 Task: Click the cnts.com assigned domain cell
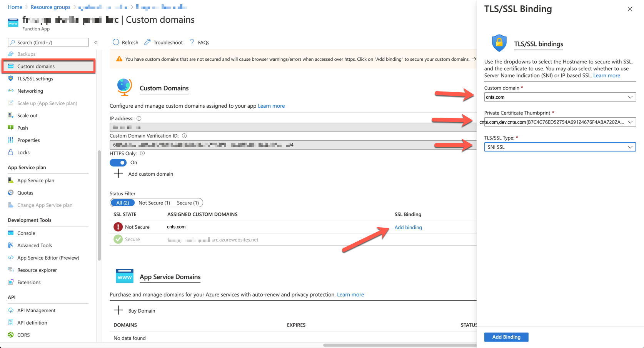click(176, 227)
